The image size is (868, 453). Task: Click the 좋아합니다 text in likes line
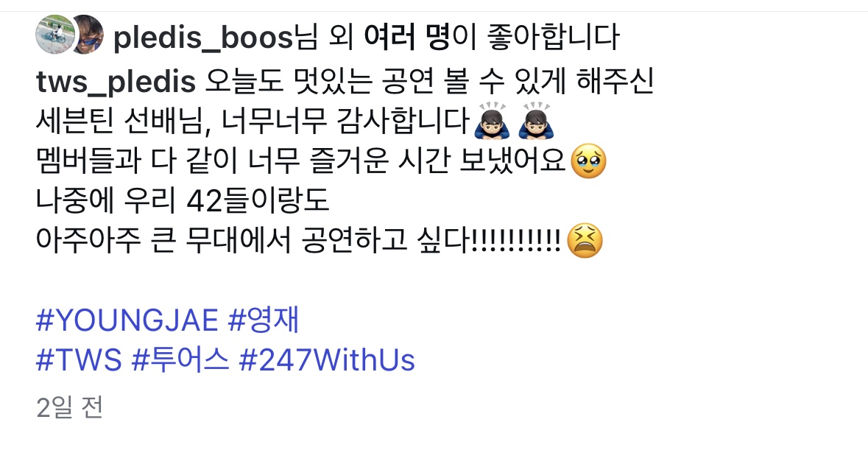coord(553,37)
